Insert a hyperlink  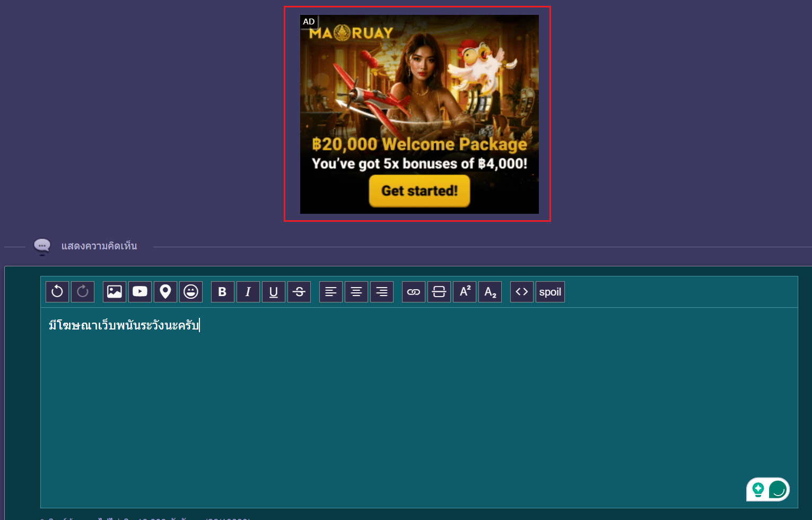[414, 292]
